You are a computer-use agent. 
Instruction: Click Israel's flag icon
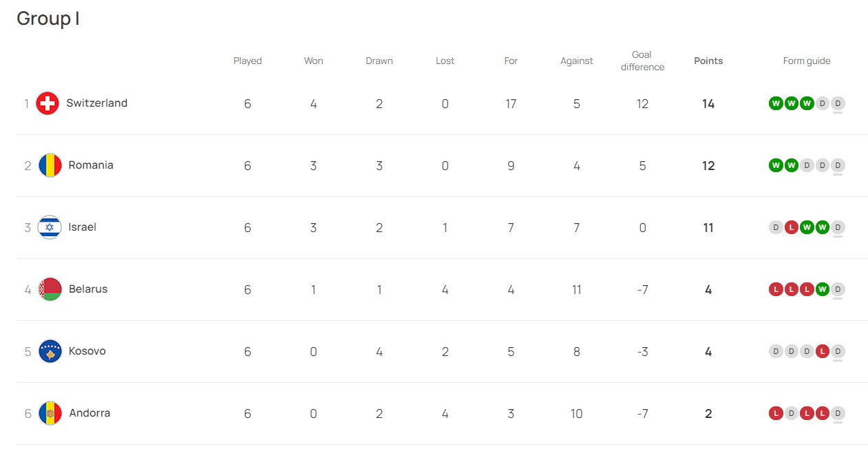tap(50, 227)
